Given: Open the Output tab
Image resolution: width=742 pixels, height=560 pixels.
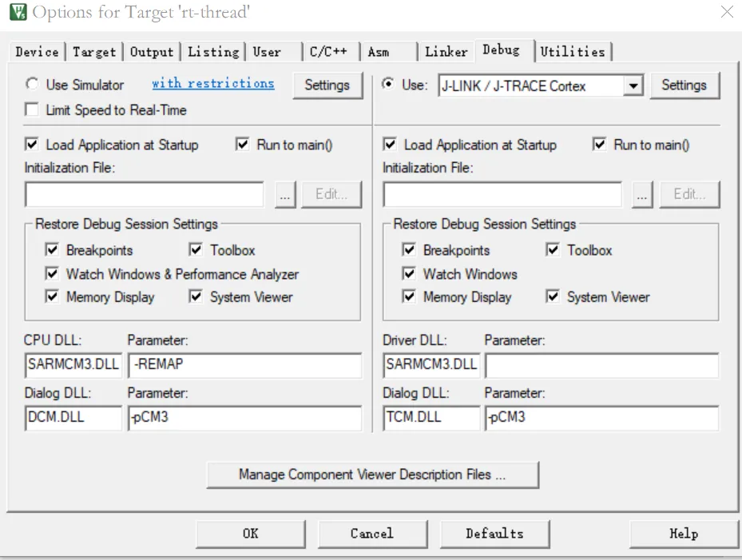Looking at the screenshot, I should [x=152, y=52].
